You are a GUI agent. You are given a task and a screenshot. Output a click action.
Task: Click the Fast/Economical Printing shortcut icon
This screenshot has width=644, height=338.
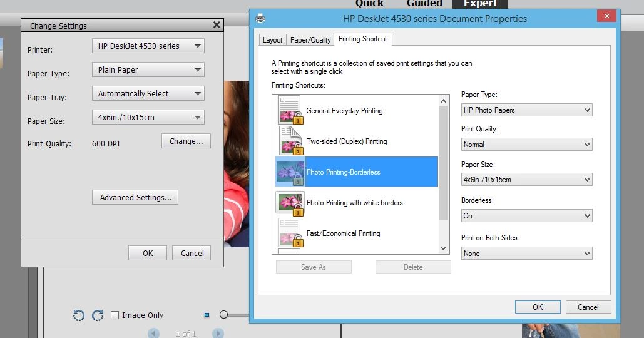(290, 233)
